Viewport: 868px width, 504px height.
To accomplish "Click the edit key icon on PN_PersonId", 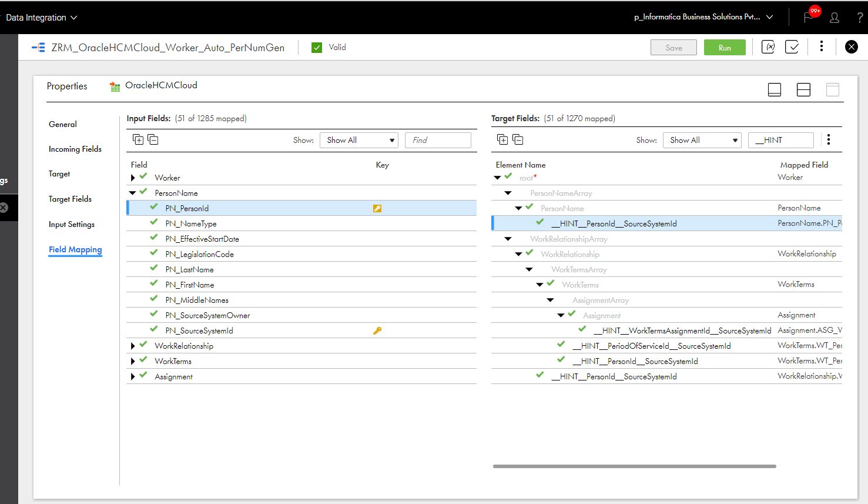I will point(377,208).
